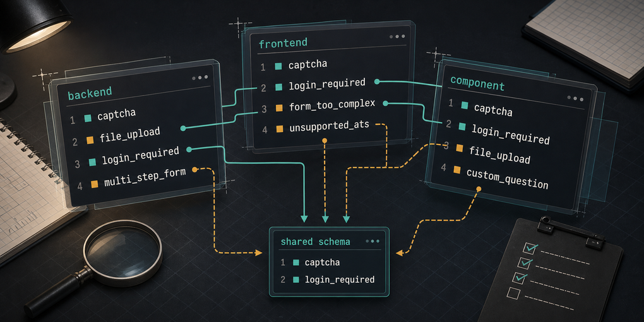Select the form_too_complex row in frontend
This screenshot has width=644, height=322.
tap(318, 106)
